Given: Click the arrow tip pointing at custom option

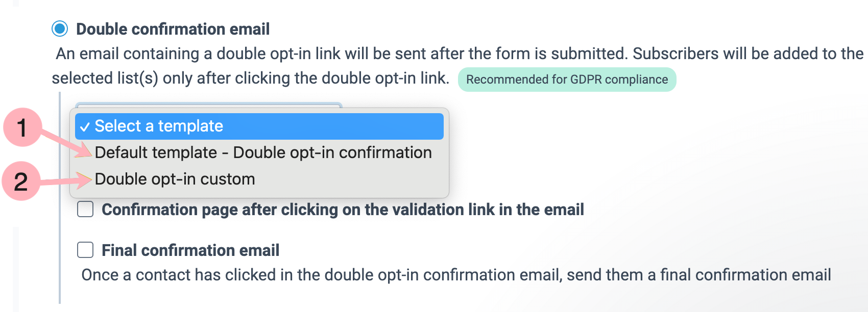Looking at the screenshot, I should [89, 179].
